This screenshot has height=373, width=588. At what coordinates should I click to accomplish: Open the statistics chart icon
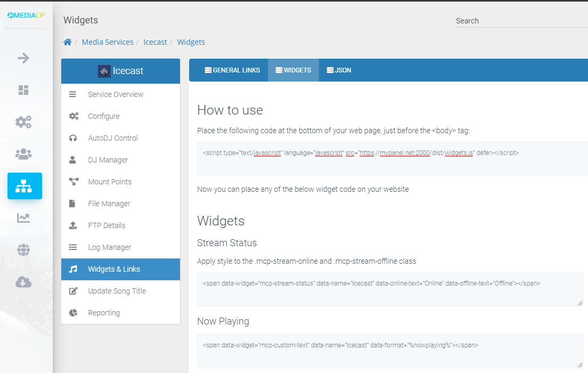click(23, 217)
